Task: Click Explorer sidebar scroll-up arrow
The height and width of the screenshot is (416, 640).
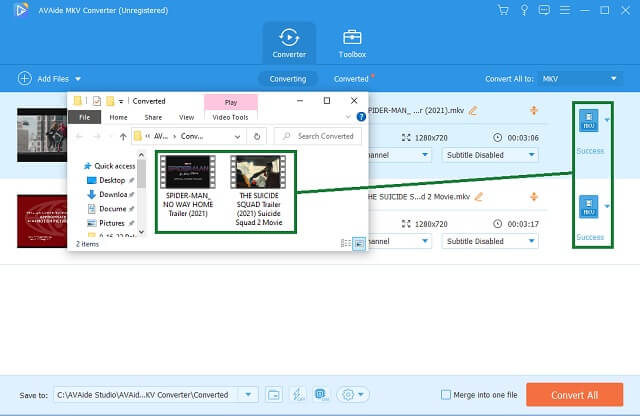Action: coord(141,155)
